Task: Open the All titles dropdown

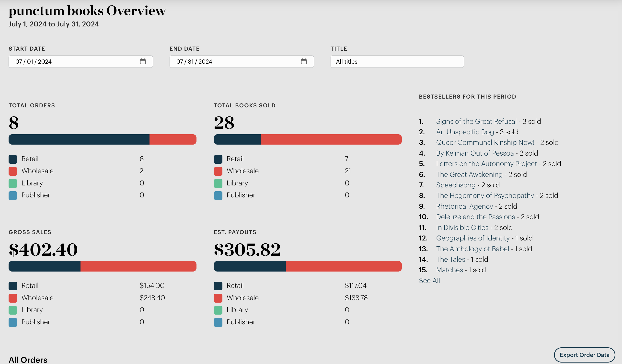Action: tap(397, 62)
